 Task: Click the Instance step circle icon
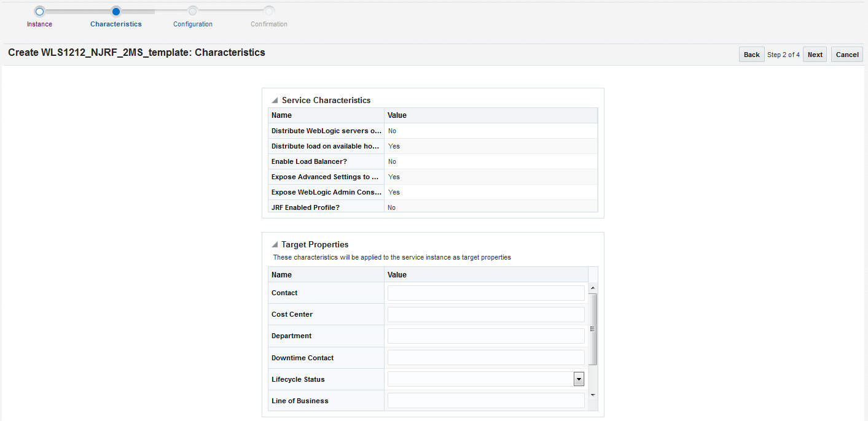tap(39, 11)
